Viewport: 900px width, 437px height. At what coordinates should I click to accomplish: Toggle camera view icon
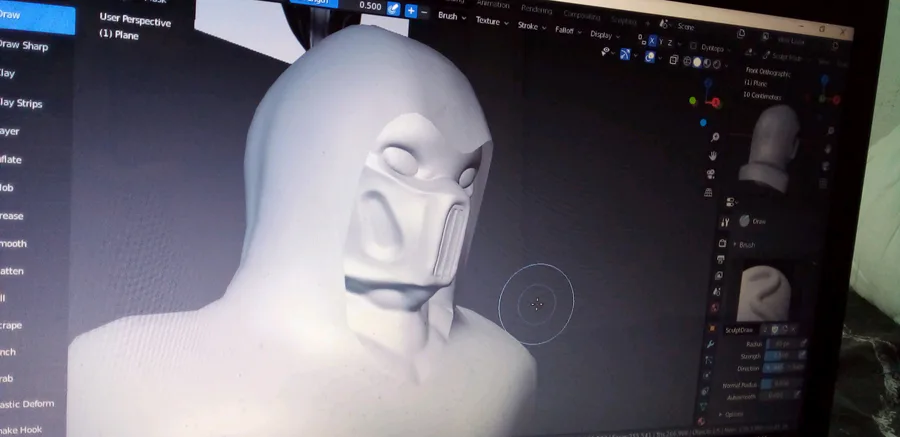click(711, 174)
